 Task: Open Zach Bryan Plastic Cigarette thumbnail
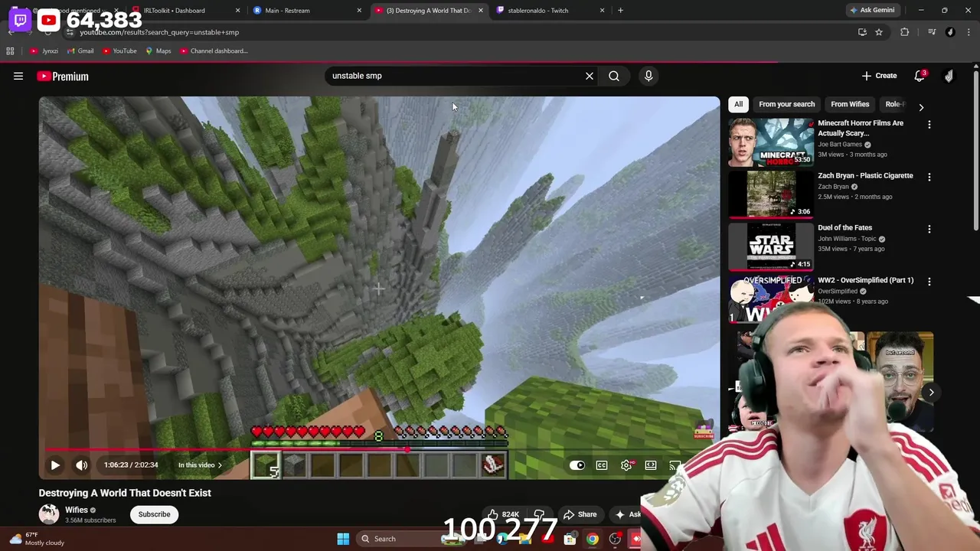pos(771,194)
